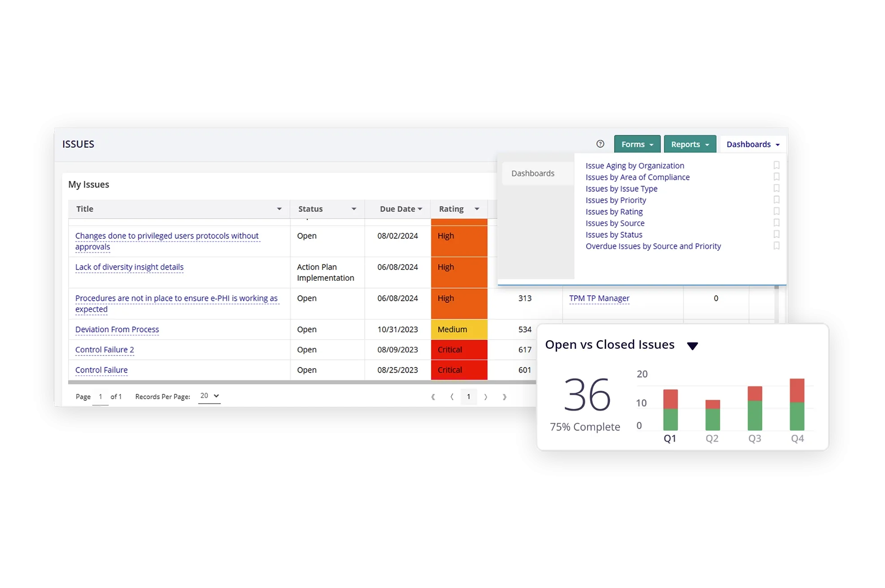Open Status column filter arrow
Screen dimensions: 885x588
coord(354,209)
